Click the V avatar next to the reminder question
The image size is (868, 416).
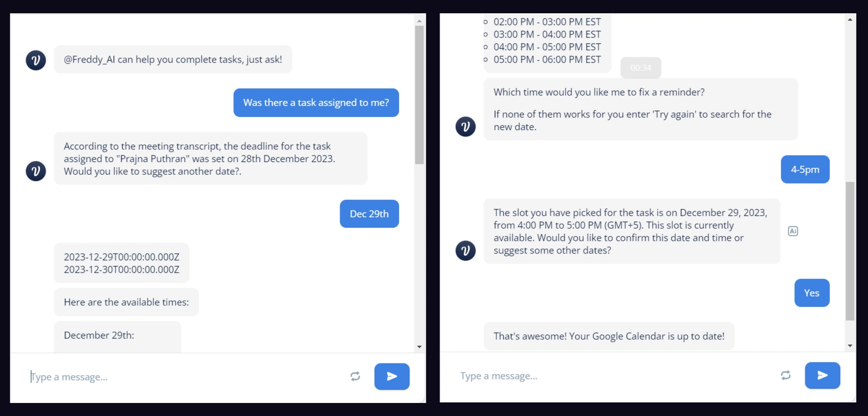pyautogui.click(x=465, y=127)
